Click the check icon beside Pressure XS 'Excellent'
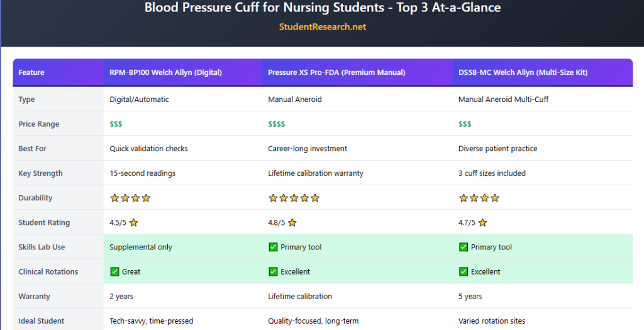This screenshot has height=330, width=644. click(x=273, y=271)
